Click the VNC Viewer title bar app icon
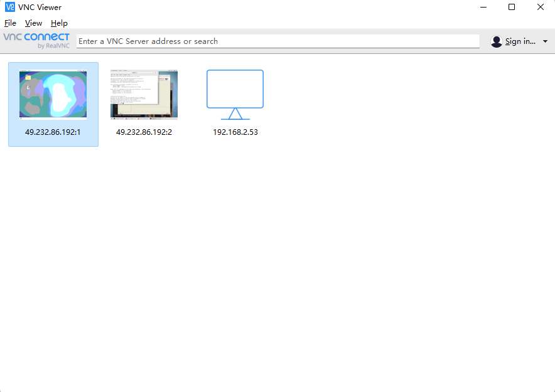 click(10, 8)
